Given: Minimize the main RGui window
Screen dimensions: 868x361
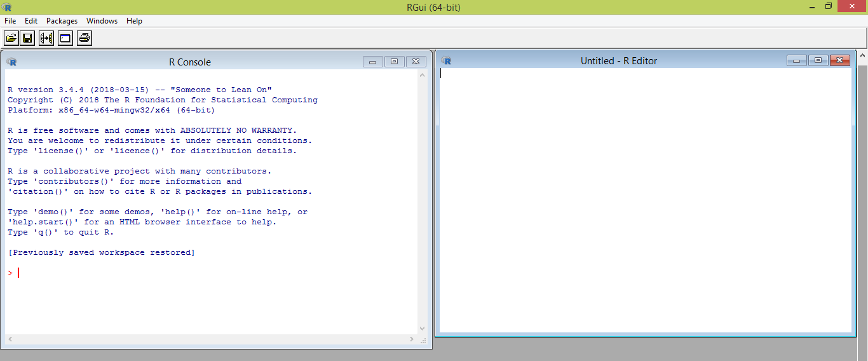Looking at the screenshot, I should pyautogui.click(x=813, y=6).
